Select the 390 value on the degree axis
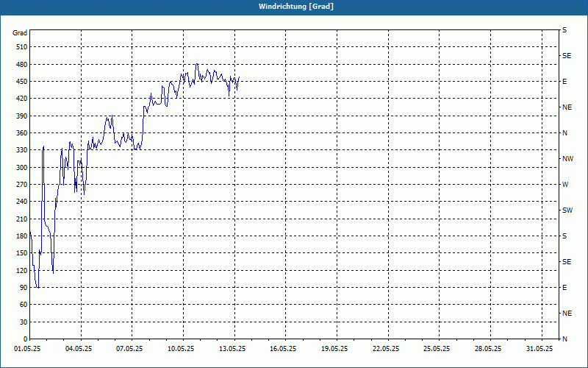588x368 pixels. pyautogui.click(x=22, y=116)
